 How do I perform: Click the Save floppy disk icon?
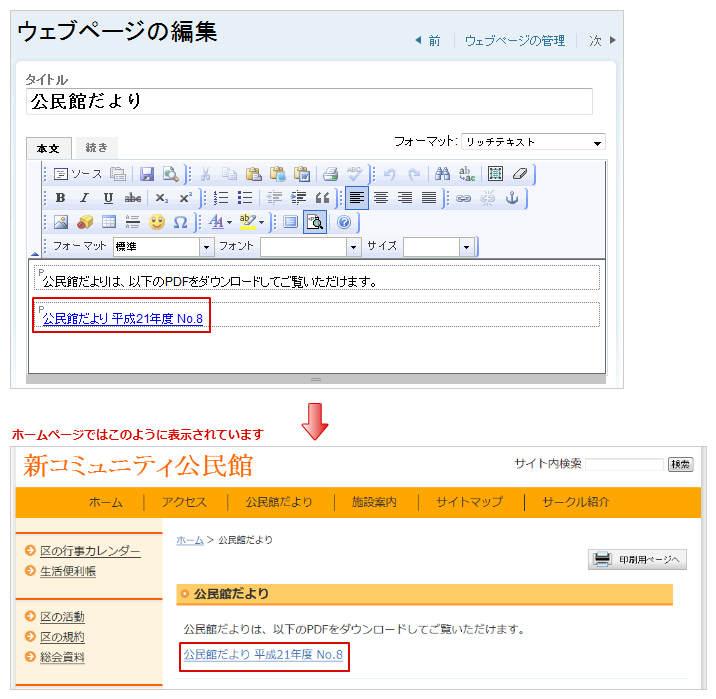(147, 174)
